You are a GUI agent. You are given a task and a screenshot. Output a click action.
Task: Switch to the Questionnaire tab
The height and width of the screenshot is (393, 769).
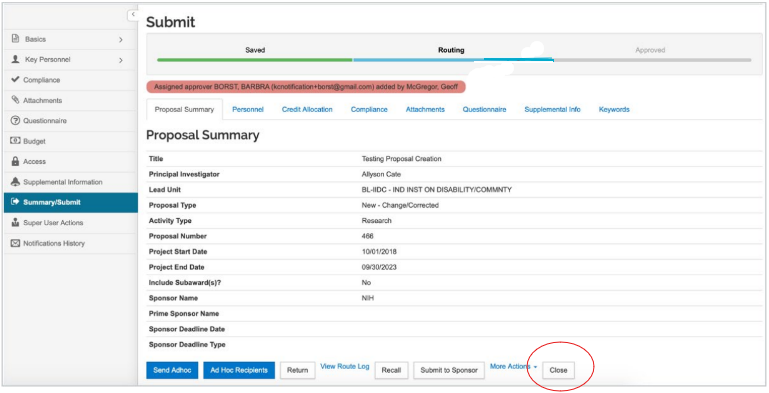click(x=485, y=109)
